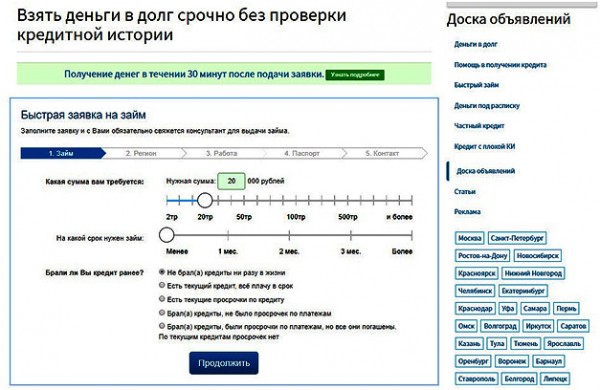Open 'Реклама' sidebar link
This screenshot has height=390, width=600.
pyautogui.click(x=467, y=212)
